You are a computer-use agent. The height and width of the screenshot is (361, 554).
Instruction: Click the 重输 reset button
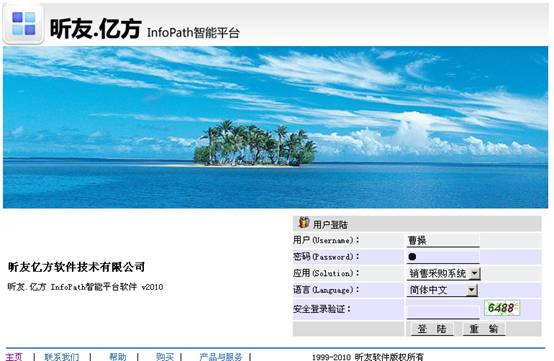pos(484,329)
